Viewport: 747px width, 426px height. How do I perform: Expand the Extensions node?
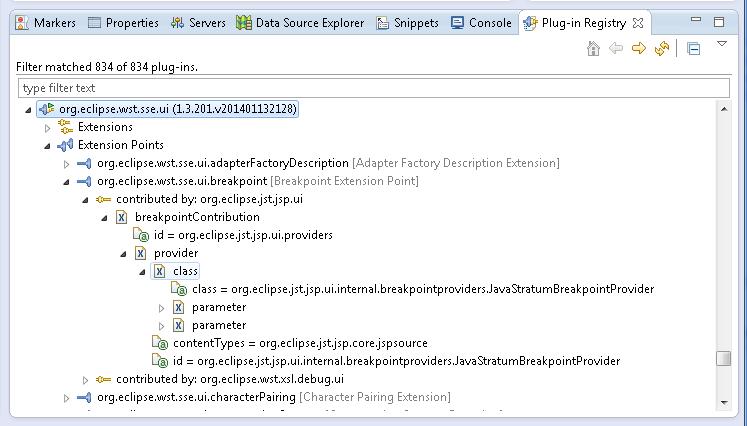[47, 128]
